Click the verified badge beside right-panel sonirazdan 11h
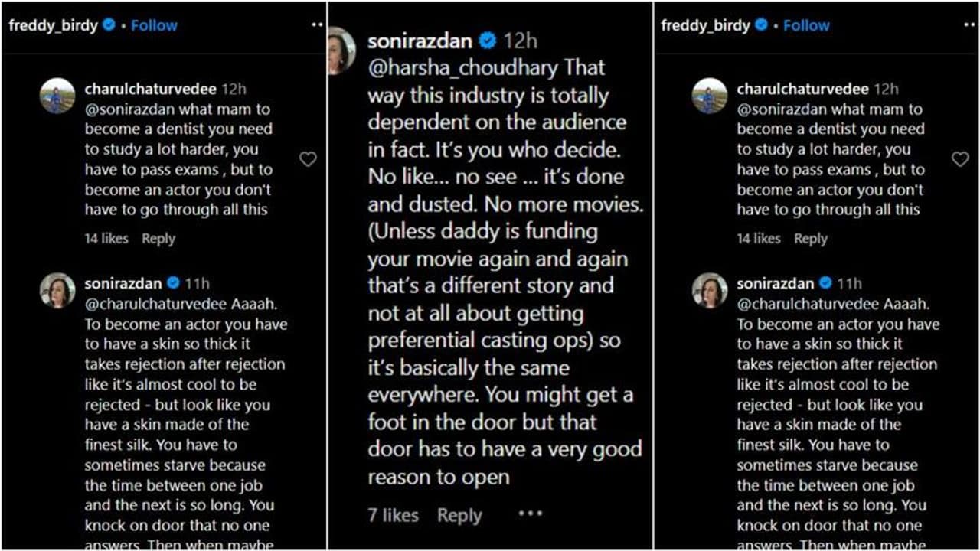This screenshot has height=551, width=980. coord(825,283)
